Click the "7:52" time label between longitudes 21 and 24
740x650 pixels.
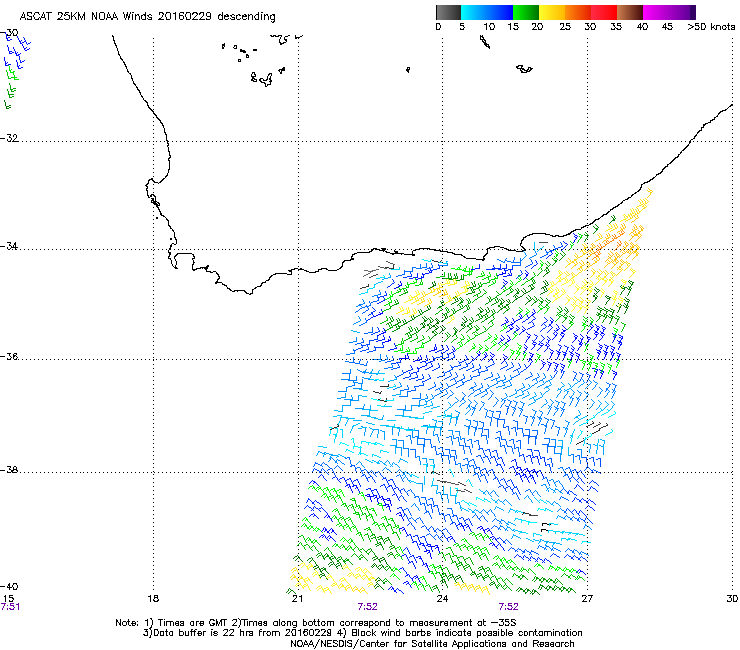point(367,607)
